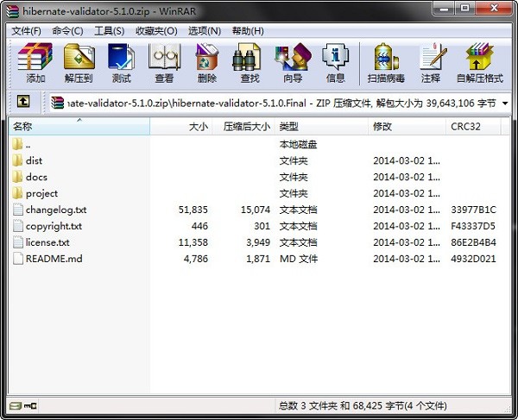This screenshot has width=518, height=420.
Task: Select the changelog.txt file icon
Action: pos(18,210)
